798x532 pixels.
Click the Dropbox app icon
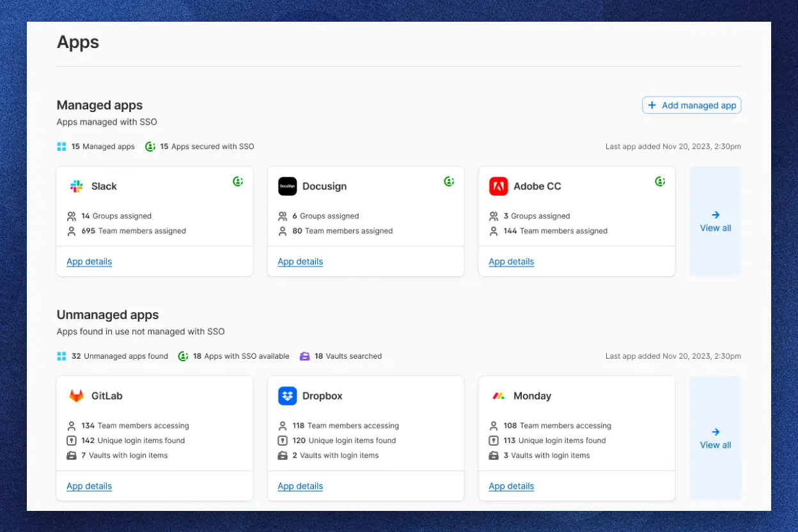point(287,396)
